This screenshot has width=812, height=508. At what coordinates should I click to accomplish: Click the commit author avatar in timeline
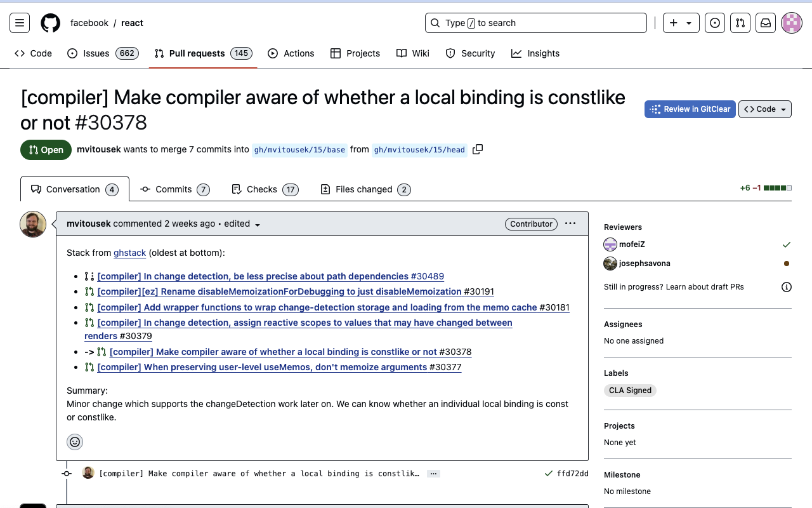click(x=88, y=473)
